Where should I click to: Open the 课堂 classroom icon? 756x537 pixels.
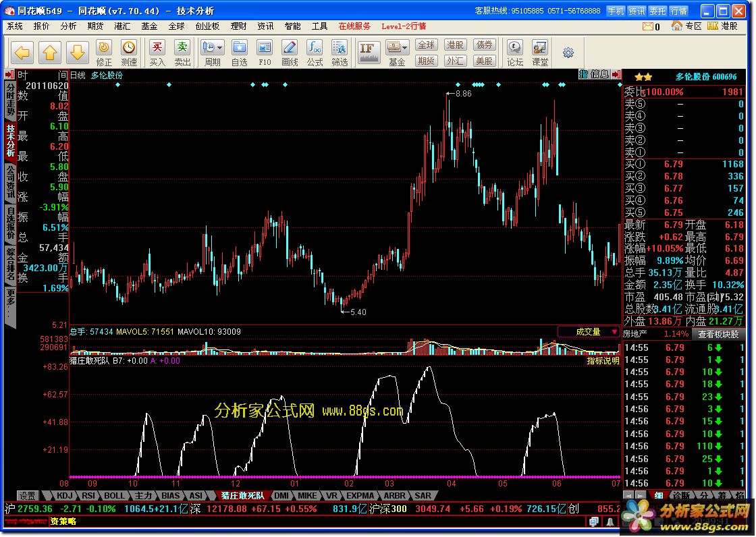click(540, 53)
